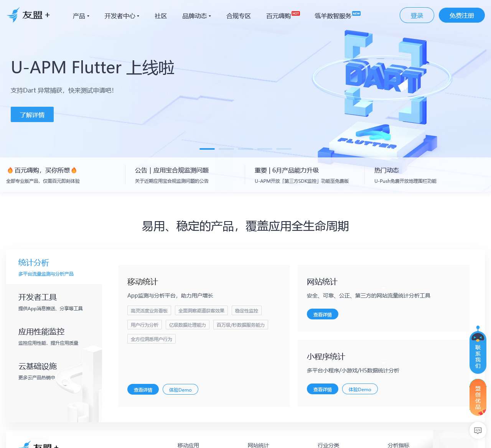Click the 全面洞察渠道获客效果 tag

(201, 311)
